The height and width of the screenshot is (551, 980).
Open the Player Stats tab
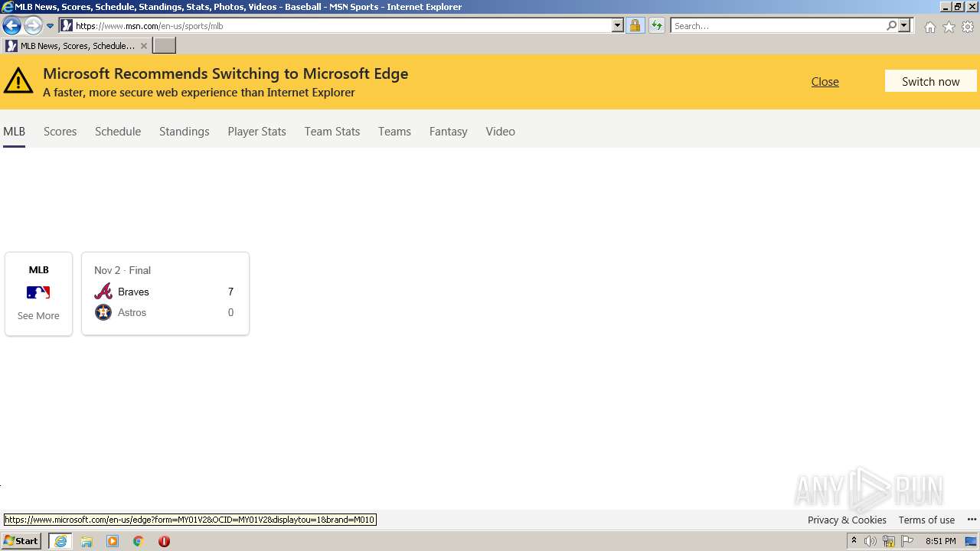coord(256,132)
